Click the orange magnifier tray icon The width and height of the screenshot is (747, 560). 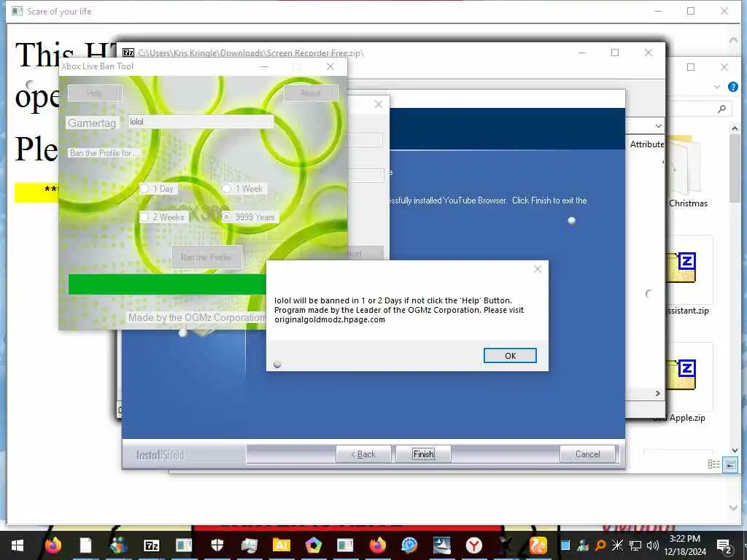[x=600, y=545]
